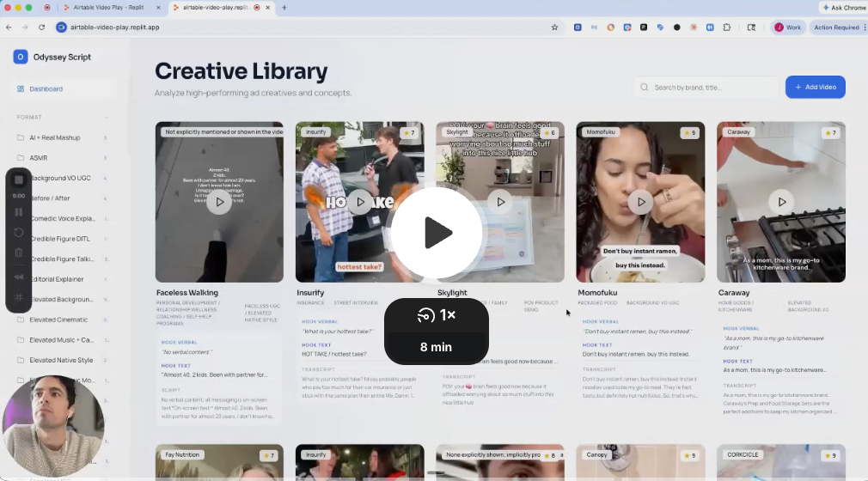This screenshot has height=481, width=868.
Task: Close the airtable-video-play.replit tab
Action: pyautogui.click(x=268, y=8)
